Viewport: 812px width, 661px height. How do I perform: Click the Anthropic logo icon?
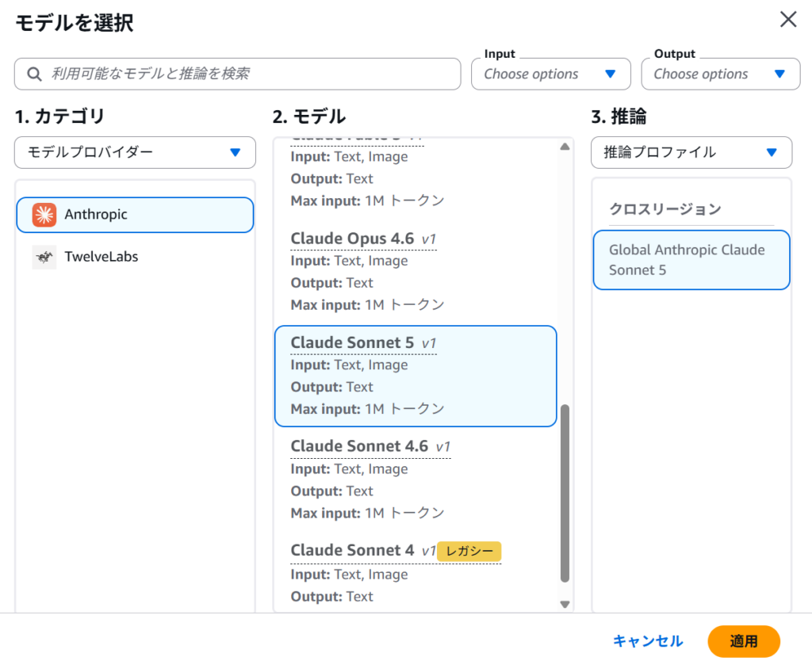point(44,215)
